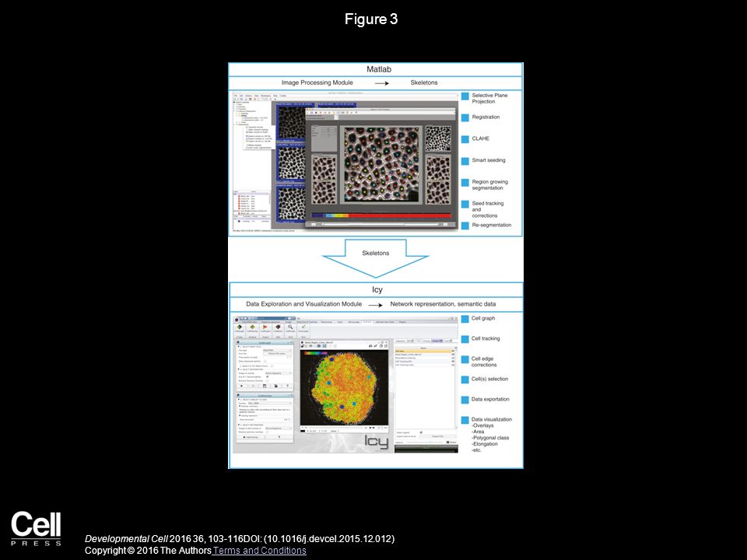Image resolution: width=747 pixels, height=560 pixels.
Task: Click the Elongation list entry
Action: pyautogui.click(x=485, y=444)
